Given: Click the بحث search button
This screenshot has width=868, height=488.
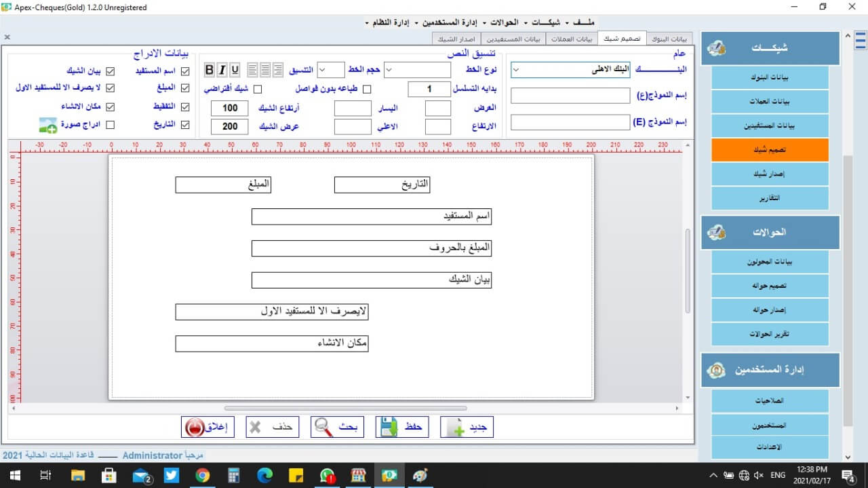Looking at the screenshot, I should click(x=338, y=427).
